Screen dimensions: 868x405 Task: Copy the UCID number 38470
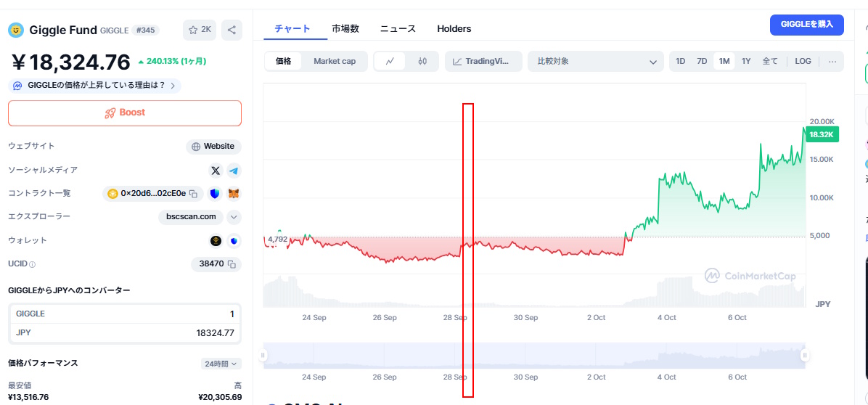232,264
